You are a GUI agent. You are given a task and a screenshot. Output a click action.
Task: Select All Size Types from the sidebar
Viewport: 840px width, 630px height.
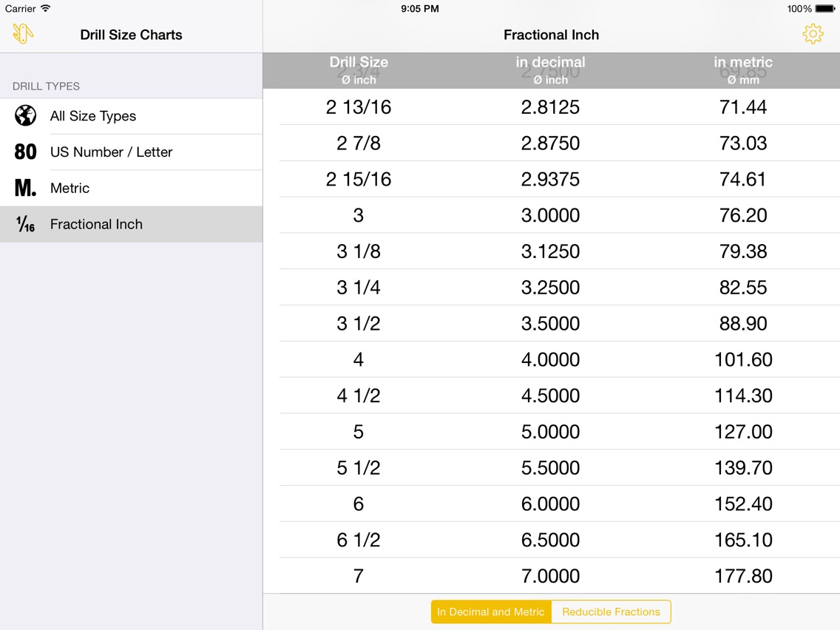coord(93,116)
